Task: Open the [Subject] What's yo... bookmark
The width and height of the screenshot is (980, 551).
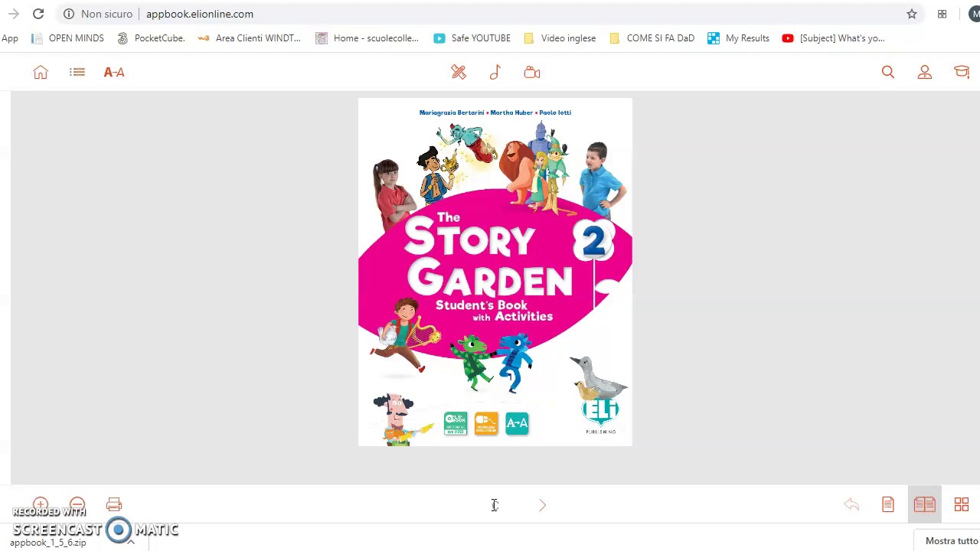Action: (834, 38)
